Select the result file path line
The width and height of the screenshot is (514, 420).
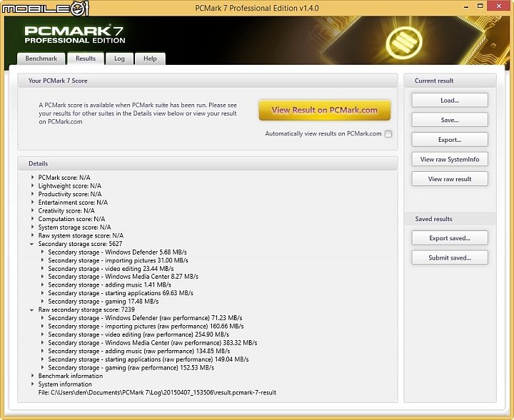click(157, 392)
